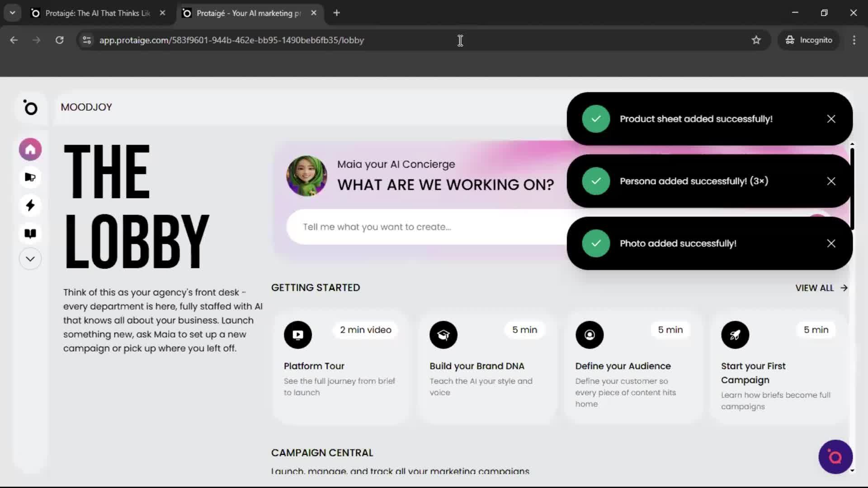Dismiss the 'Product sheet added successfully' notification
Screen dimensions: 868x488
831,118
